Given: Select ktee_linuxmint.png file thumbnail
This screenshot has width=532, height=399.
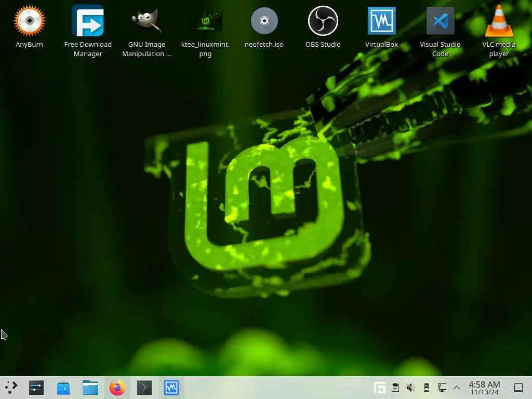Looking at the screenshot, I should coord(205,21).
